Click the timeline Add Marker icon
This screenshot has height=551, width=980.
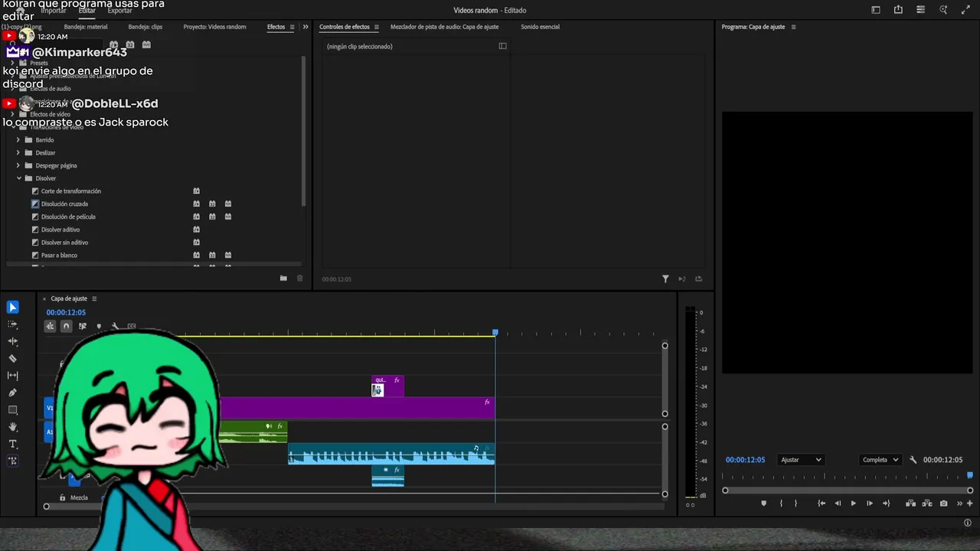pos(99,327)
